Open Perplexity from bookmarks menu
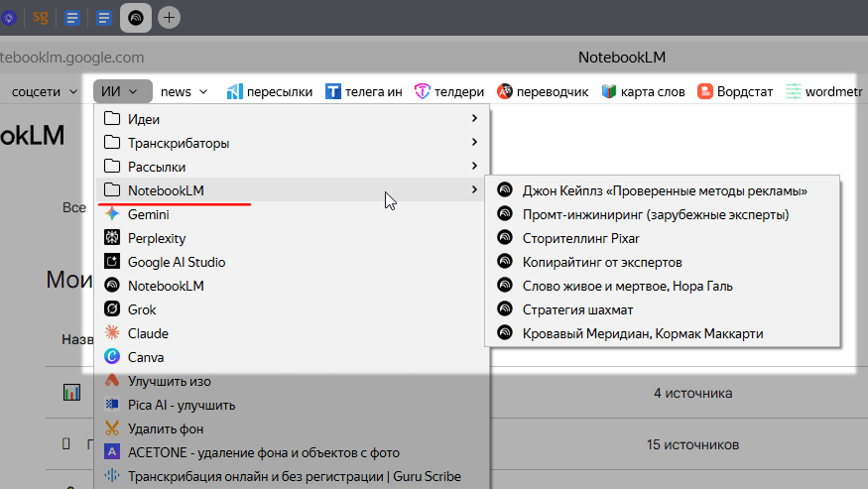Screen dimensions: 868x489 coord(156,238)
